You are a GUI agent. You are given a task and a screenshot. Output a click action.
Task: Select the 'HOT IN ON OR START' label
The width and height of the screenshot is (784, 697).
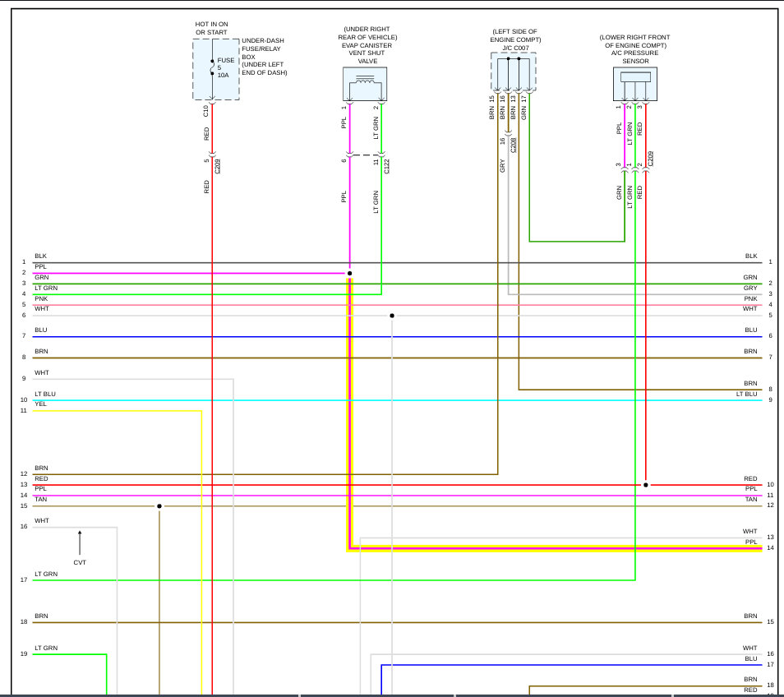coord(211,28)
